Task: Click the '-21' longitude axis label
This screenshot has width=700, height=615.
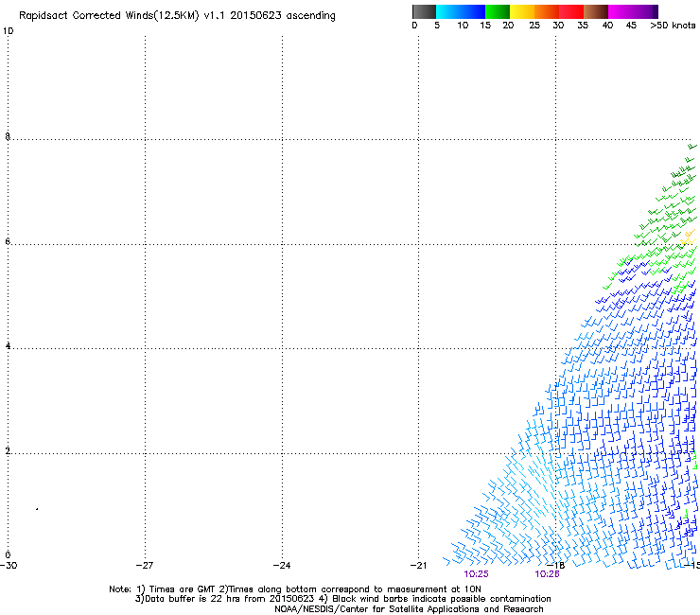Action: pyautogui.click(x=418, y=566)
